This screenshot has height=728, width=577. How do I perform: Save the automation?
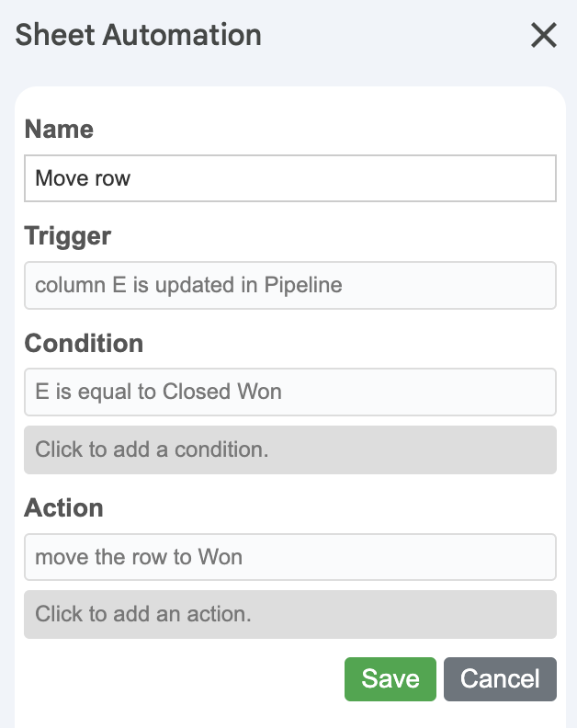[390, 679]
